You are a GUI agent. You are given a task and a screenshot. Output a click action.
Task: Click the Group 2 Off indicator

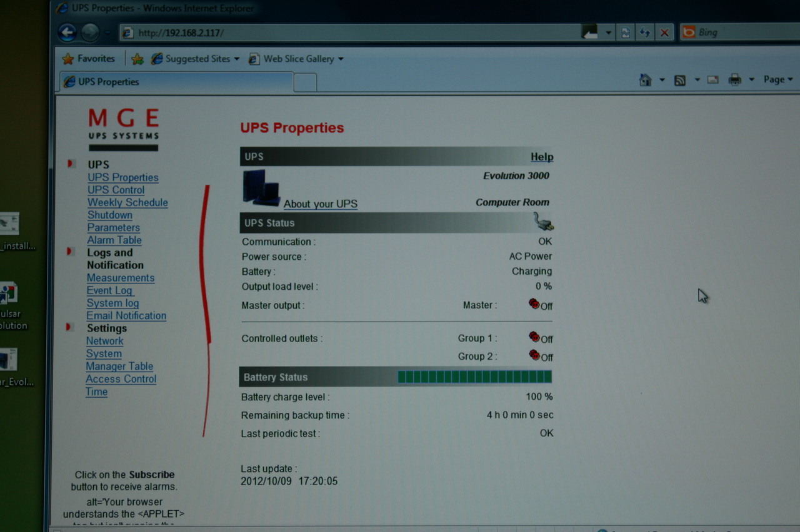click(x=541, y=356)
